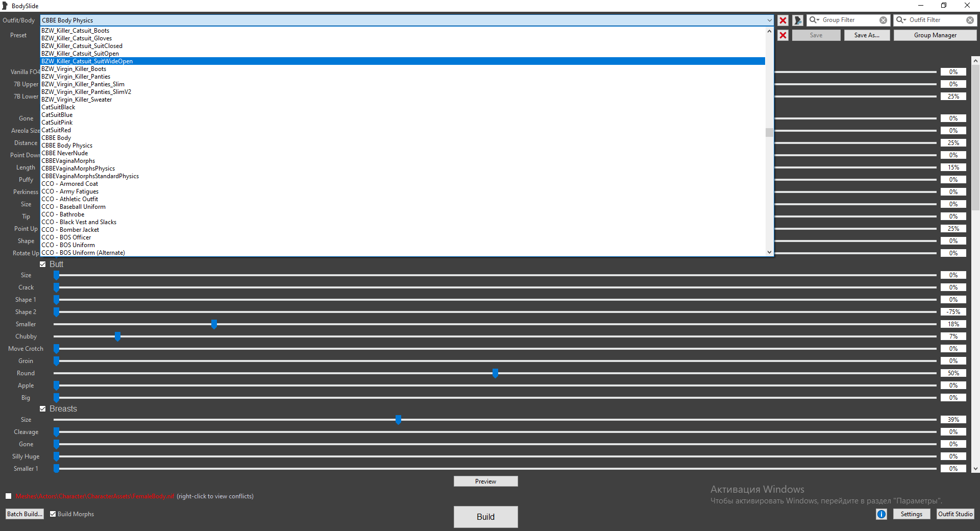Uncheck the Breasts category checkbox
The height and width of the screenshot is (531, 980).
pos(43,409)
